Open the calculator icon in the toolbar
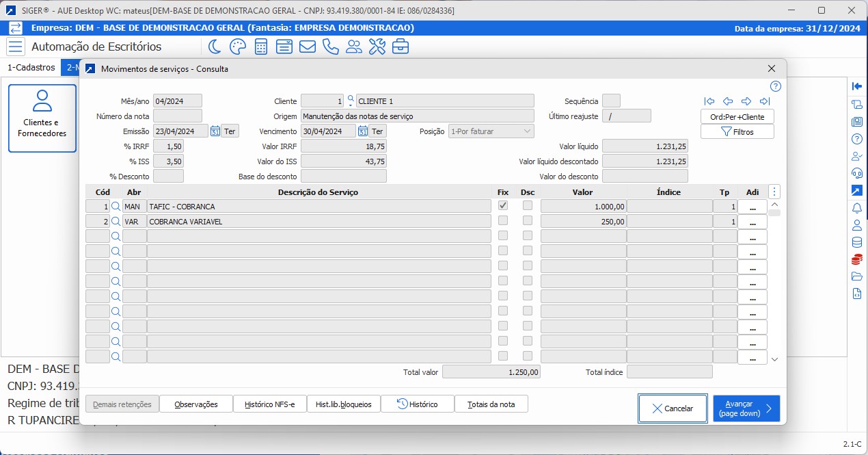The image size is (868, 455). [x=260, y=47]
